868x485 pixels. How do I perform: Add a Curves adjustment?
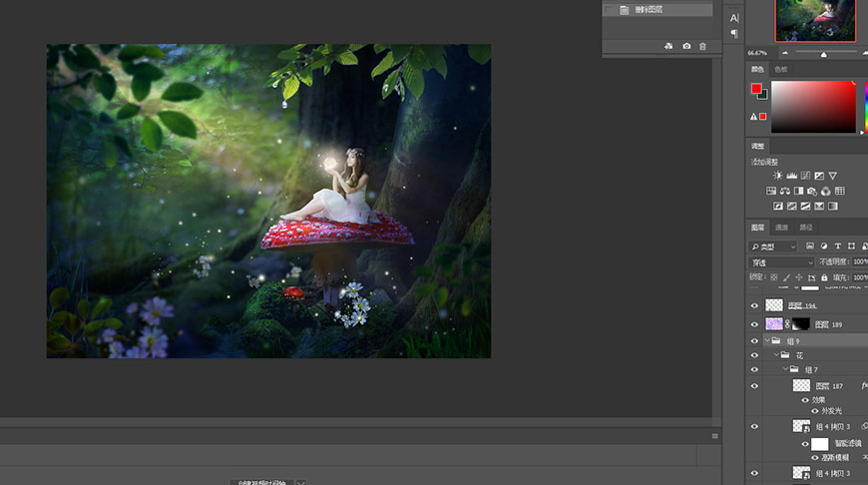pyautogui.click(x=805, y=176)
